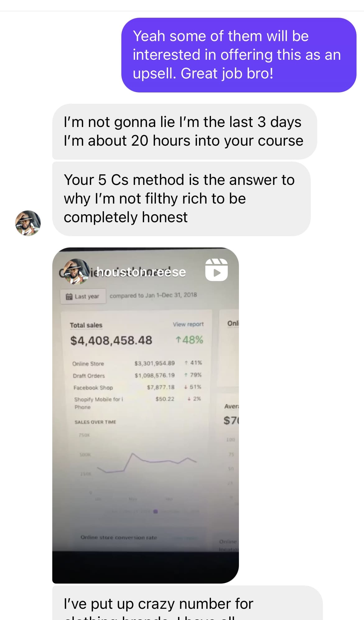This screenshot has height=620, width=364.
Task: Click the calendar icon next to Last year
Action: pyautogui.click(x=69, y=297)
